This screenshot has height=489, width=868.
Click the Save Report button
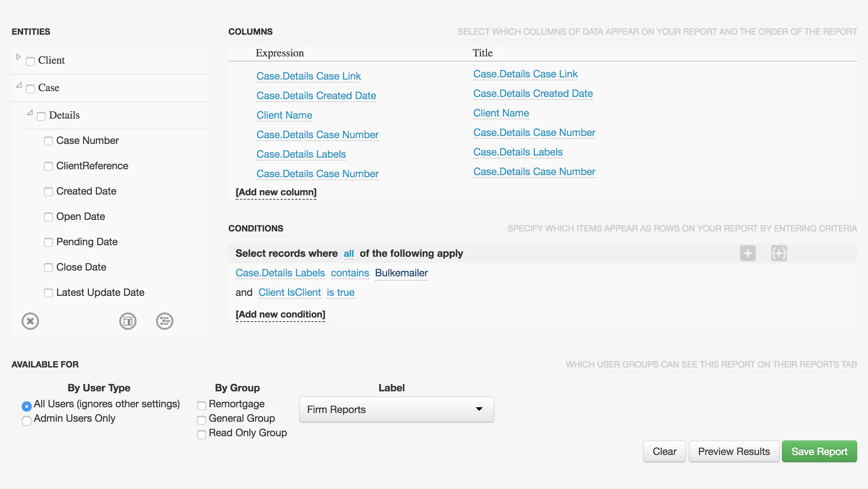[x=819, y=451]
